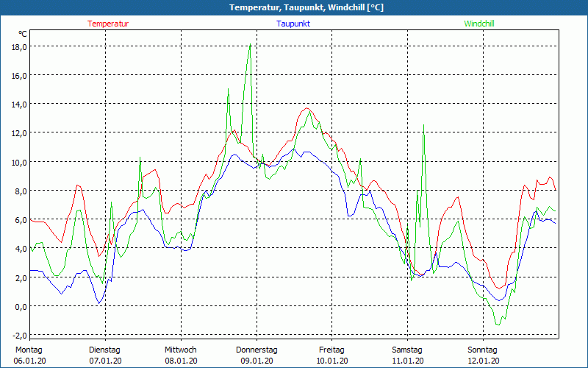Select the blue 'Taupunkt' legend label
The width and height of the screenshot is (588, 368).
point(293,24)
